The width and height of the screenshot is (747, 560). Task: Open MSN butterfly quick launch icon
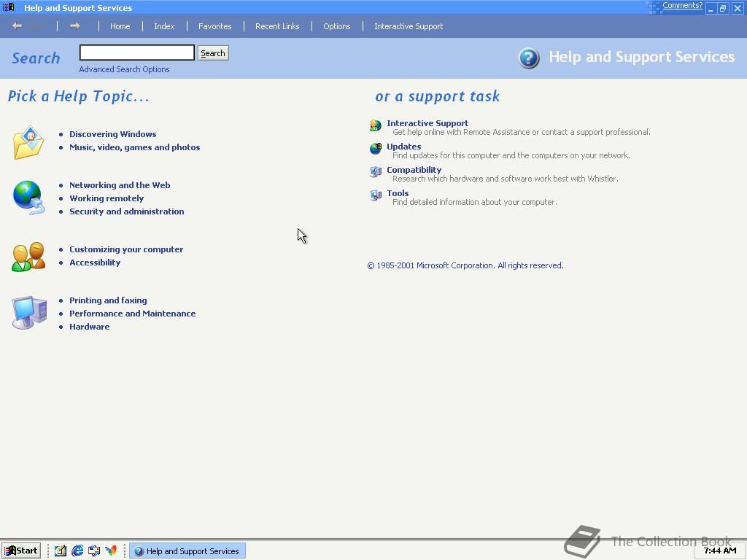pyautogui.click(x=111, y=551)
